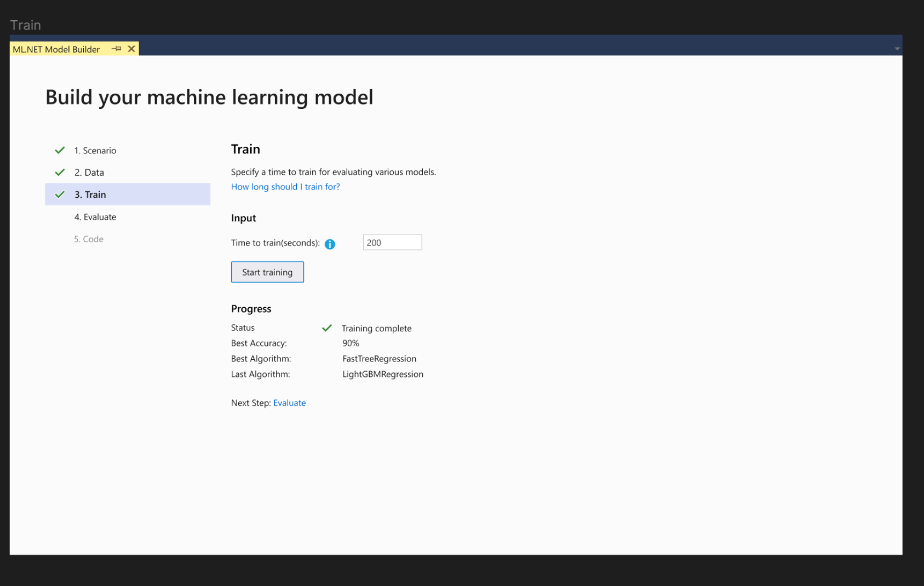Close the ML.NET Model Builder tab

pos(131,49)
